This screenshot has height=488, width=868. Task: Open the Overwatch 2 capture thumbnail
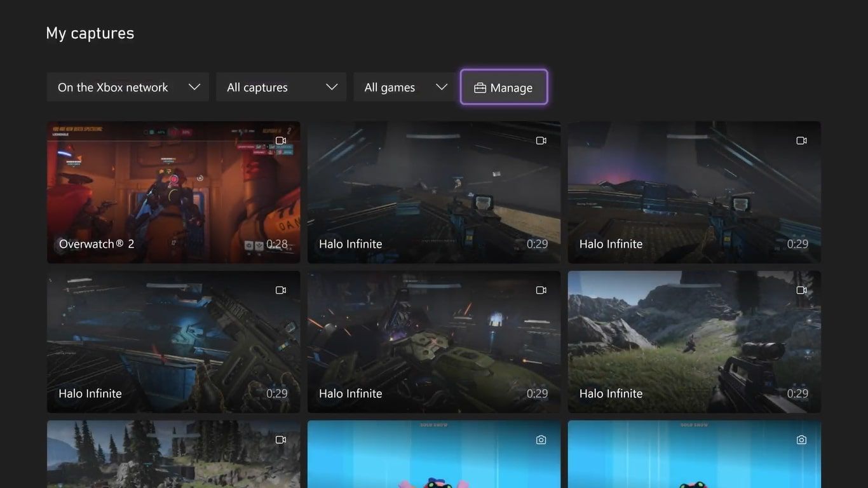173,192
